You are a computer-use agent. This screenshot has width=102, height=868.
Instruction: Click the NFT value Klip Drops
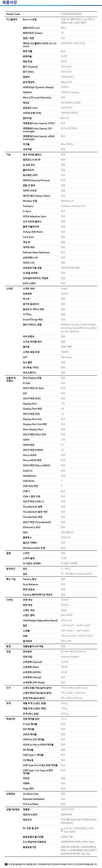(66, 357)
